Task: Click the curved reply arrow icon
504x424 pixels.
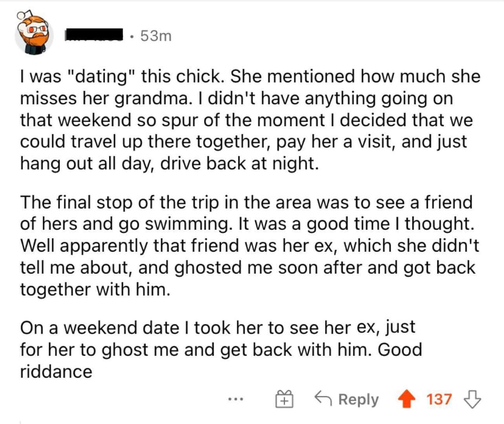Action: tap(323, 398)
